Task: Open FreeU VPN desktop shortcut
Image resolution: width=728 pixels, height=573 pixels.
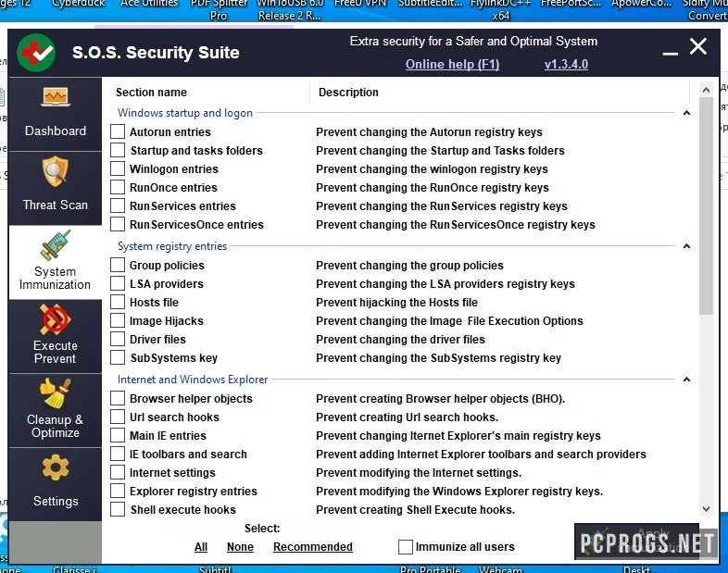Action: [359, 4]
